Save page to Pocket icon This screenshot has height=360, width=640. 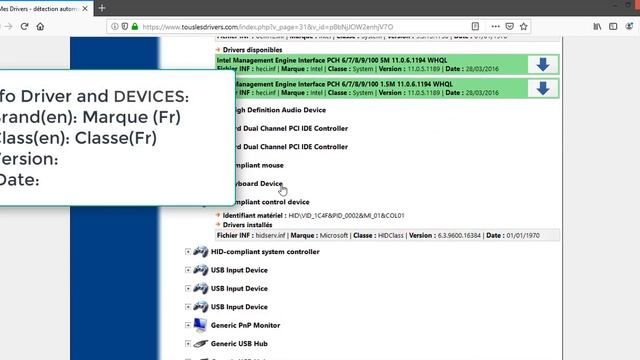tap(509, 27)
